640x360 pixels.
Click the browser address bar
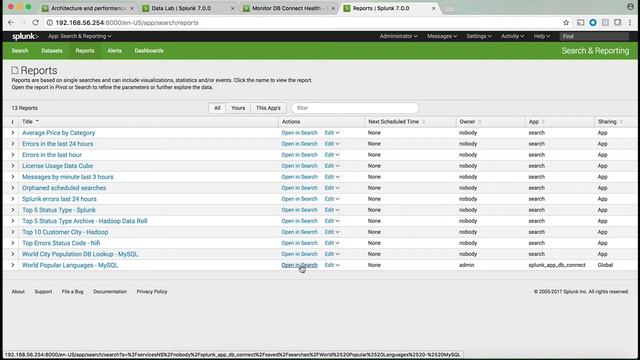tap(302, 23)
